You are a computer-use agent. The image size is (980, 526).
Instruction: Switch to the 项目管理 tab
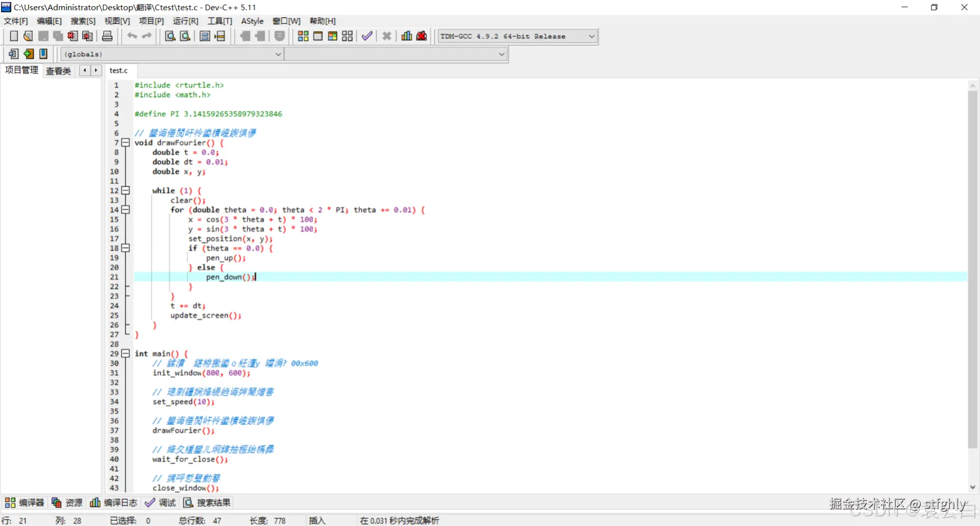21,70
